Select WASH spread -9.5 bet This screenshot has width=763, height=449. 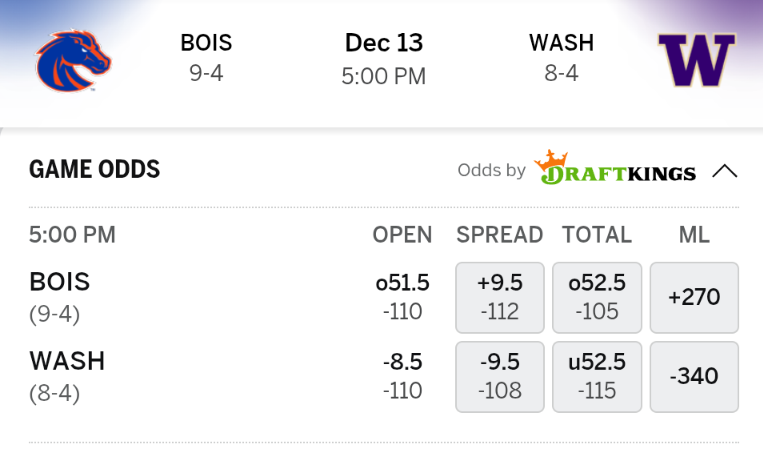point(500,377)
